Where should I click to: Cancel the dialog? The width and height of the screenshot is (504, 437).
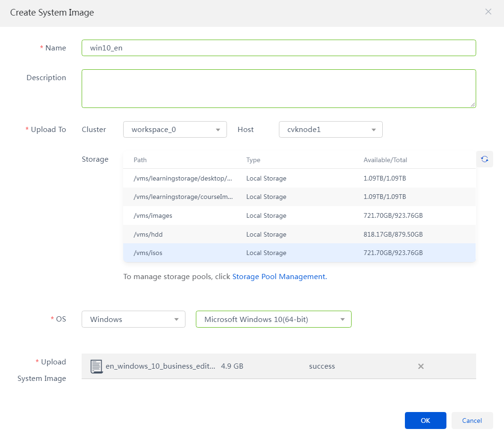pos(472,421)
